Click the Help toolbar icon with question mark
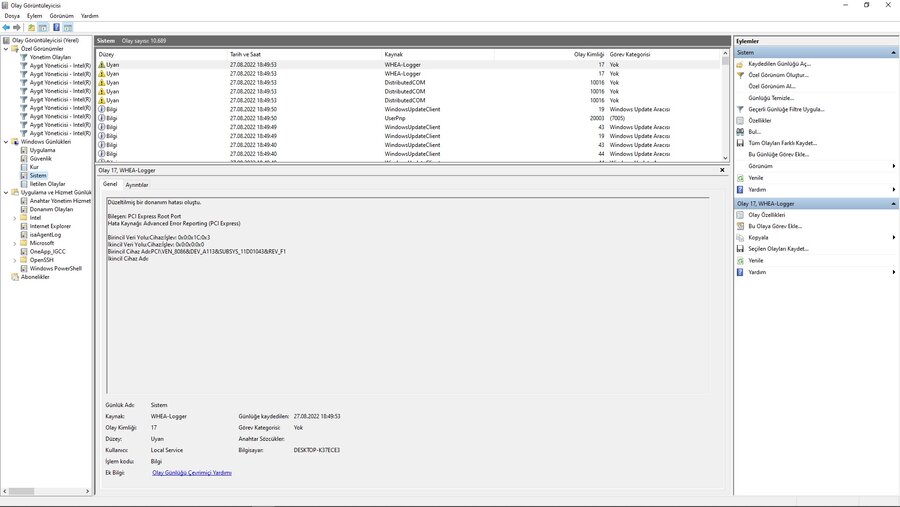This screenshot has height=507, width=900. [x=56, y=28]
